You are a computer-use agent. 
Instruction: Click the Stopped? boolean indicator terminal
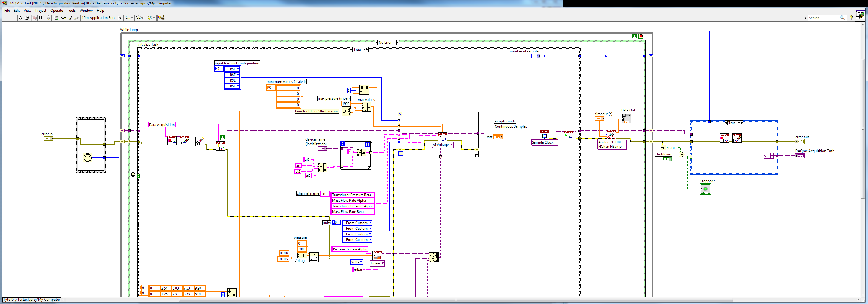coord(706,189)
